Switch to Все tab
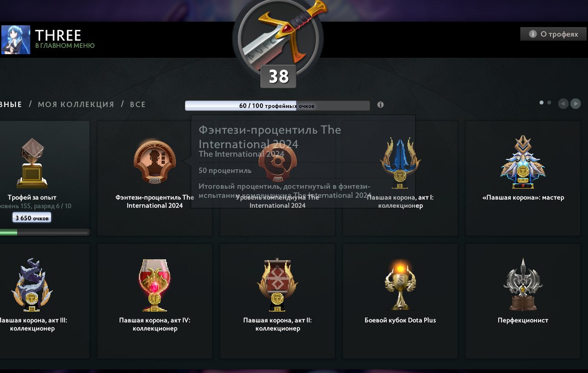The image size is (588, 373). coord(138,104)
